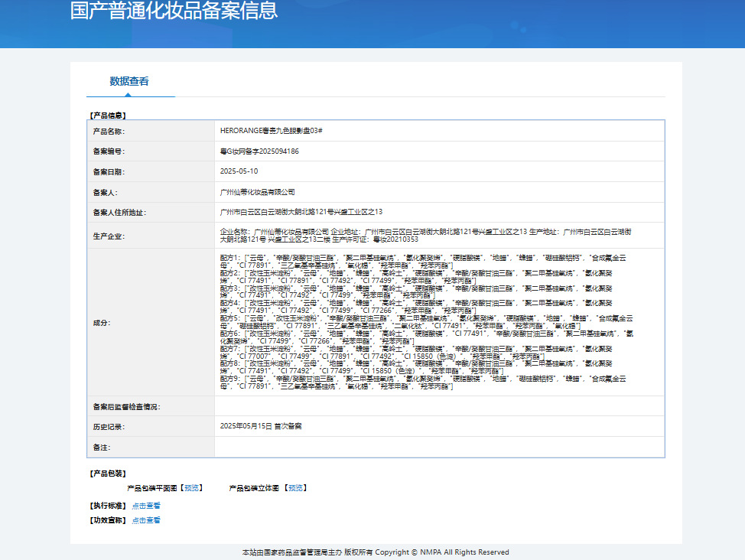745x560 pixels.
Task: Click the 备案后监督检查情况 label cell
Action: 151,406
